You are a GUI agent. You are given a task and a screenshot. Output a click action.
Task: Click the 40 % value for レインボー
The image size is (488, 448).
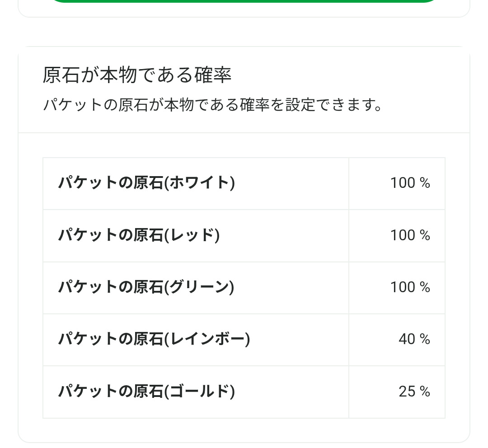(414, 339)
